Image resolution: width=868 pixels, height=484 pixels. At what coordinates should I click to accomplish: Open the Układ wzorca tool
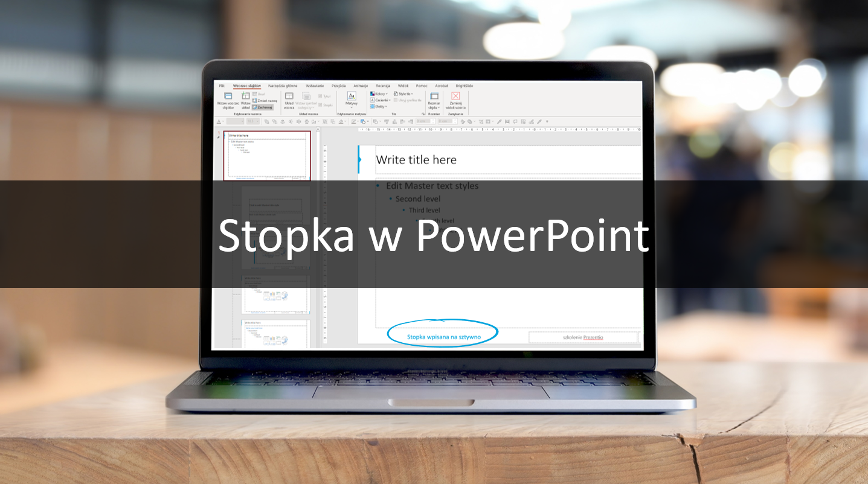[289, 100]
